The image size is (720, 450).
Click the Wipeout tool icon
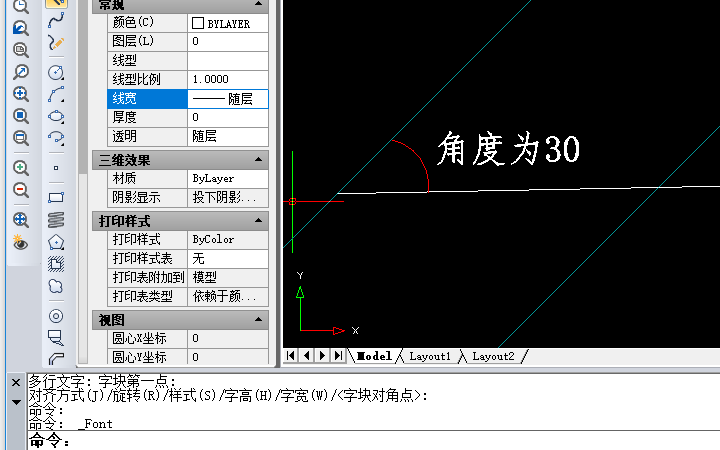56,338
